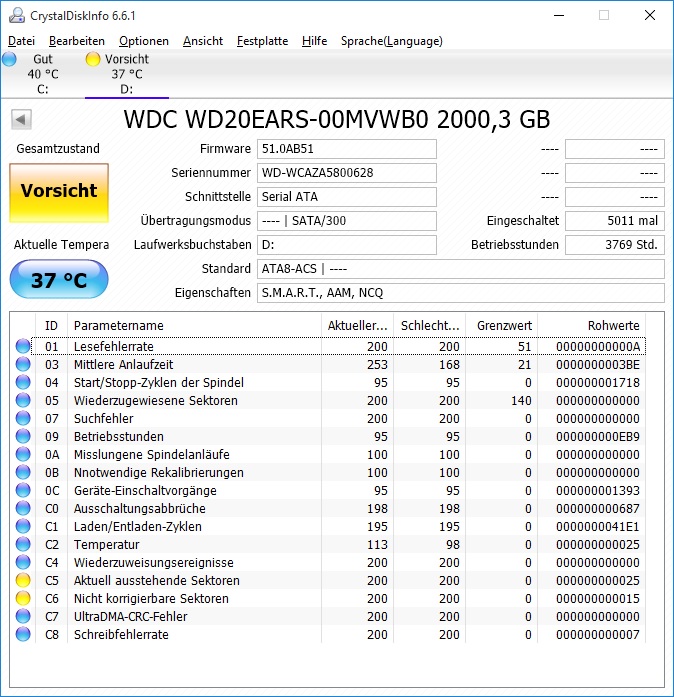
Task: Click the Rohwerte column header
Action: (592, 325)
